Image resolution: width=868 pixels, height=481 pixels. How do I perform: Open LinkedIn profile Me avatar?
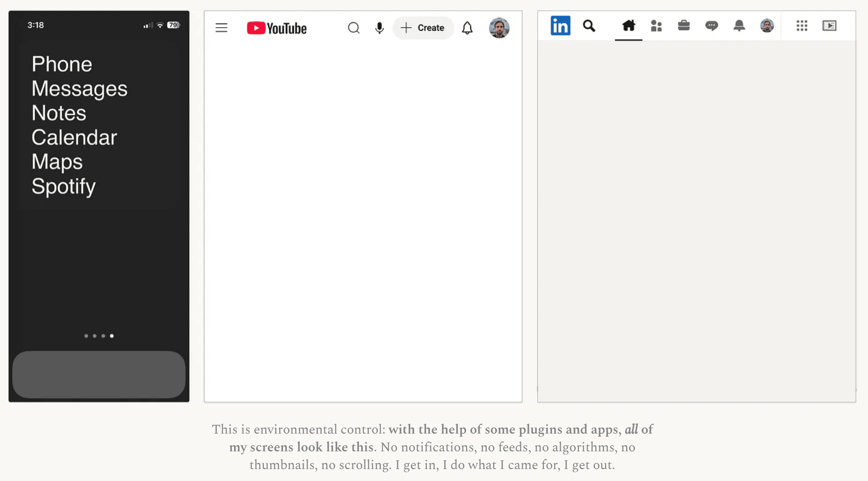tap(766, 26)
